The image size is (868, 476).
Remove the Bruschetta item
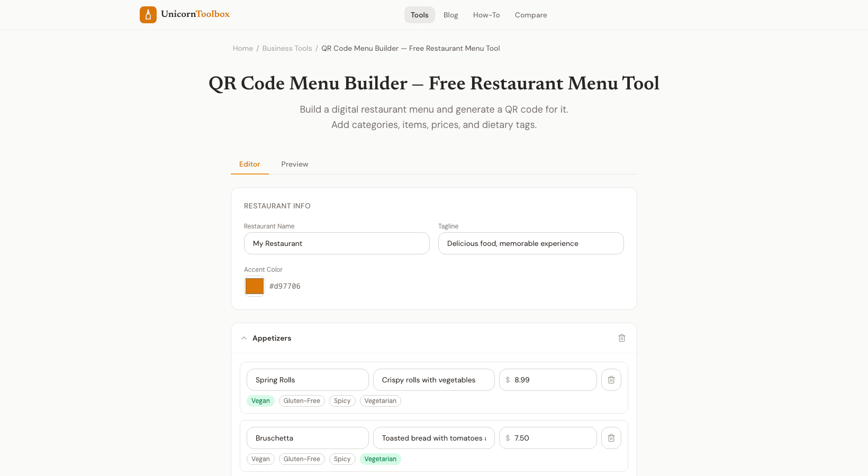tap(611, 438)
